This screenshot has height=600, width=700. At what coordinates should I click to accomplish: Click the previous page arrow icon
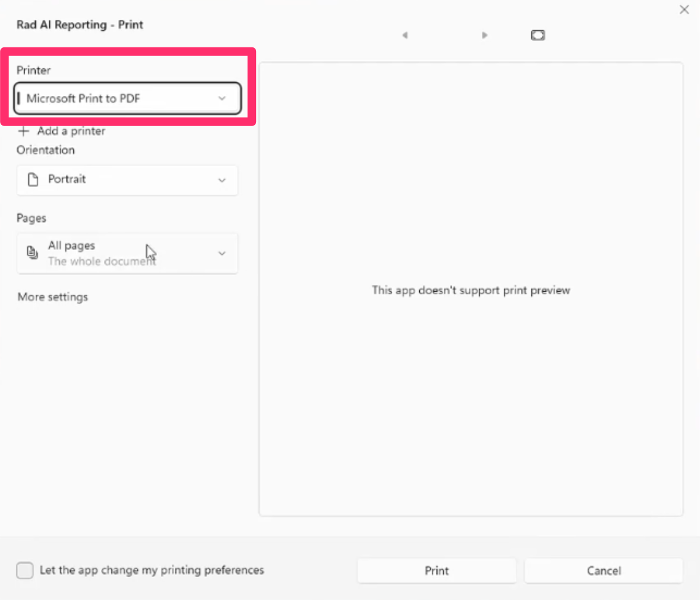tap(405, 35)
